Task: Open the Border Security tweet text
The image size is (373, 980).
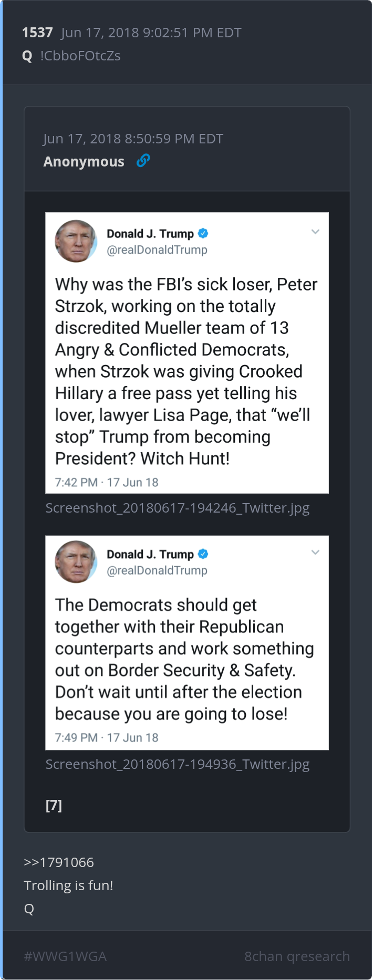Action: click(184, 659)
